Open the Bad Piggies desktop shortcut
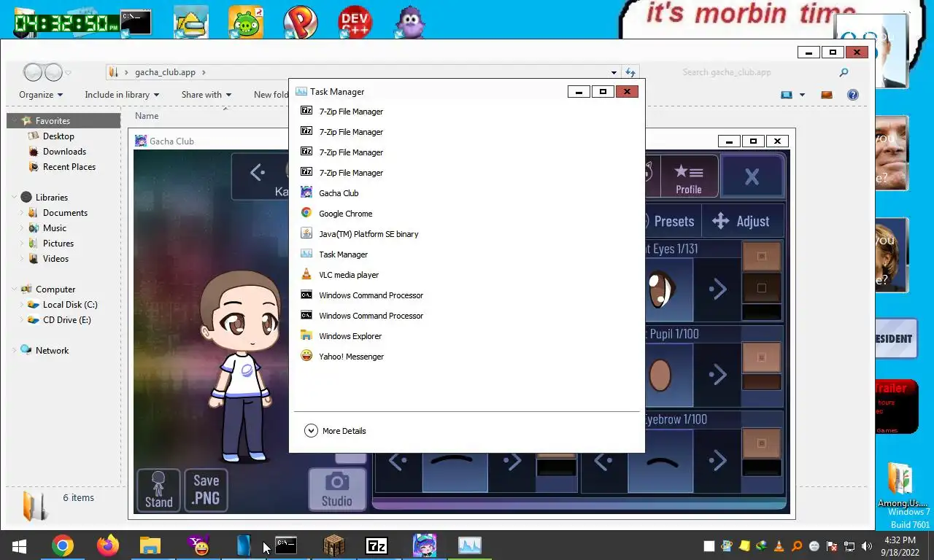Image resolution: width=934 pixels, height=560 pixels. coord(246,22)
